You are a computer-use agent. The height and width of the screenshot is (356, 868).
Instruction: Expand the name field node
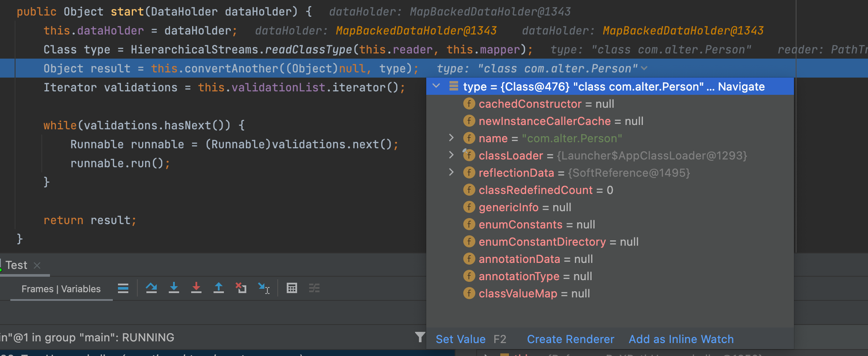[451, 138]
